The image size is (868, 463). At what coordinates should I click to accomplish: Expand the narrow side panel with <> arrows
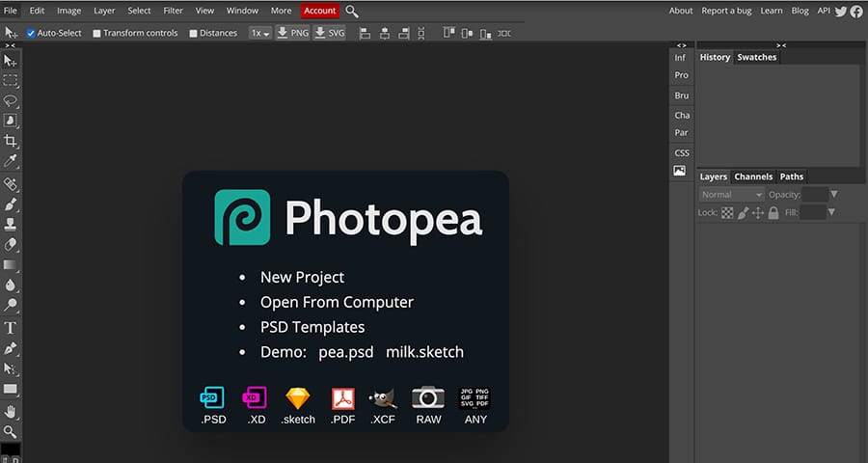pyautogui.click(x=682, y=45)
